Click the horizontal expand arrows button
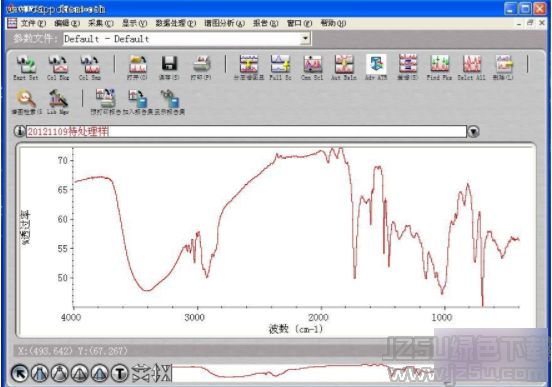This screenshot has width=552, height=387. tap(141, 369)
